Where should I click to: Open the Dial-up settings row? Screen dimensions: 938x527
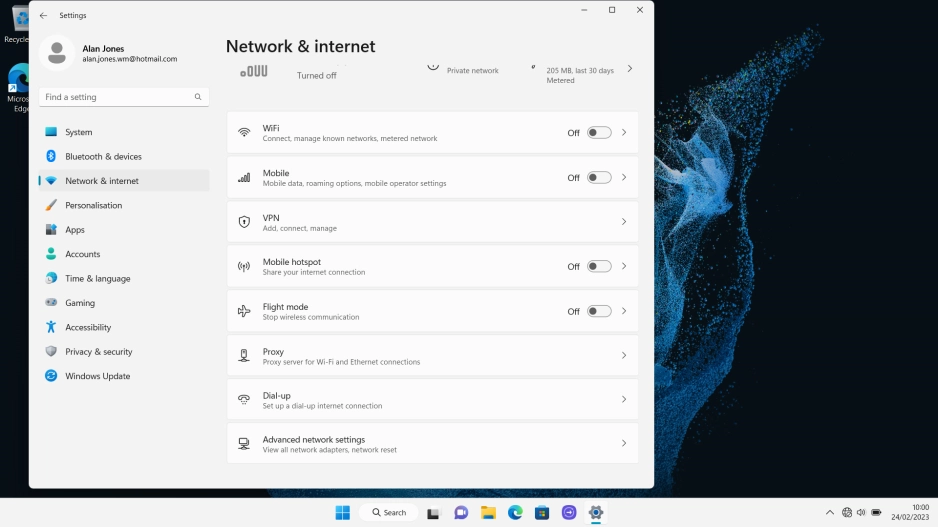(432, 400)
